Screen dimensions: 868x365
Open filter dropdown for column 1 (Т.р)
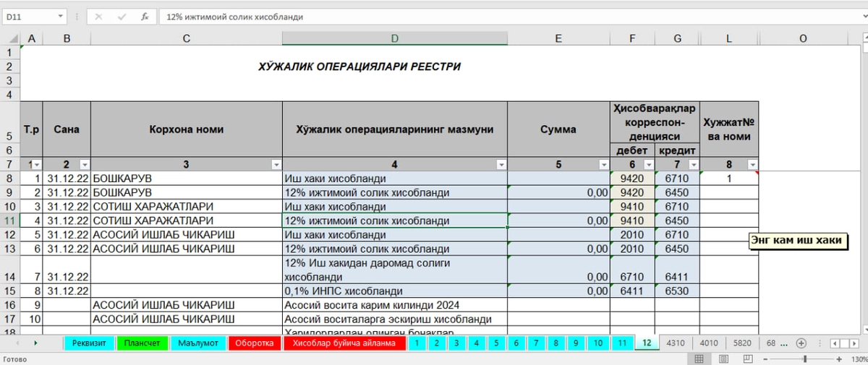37,165
